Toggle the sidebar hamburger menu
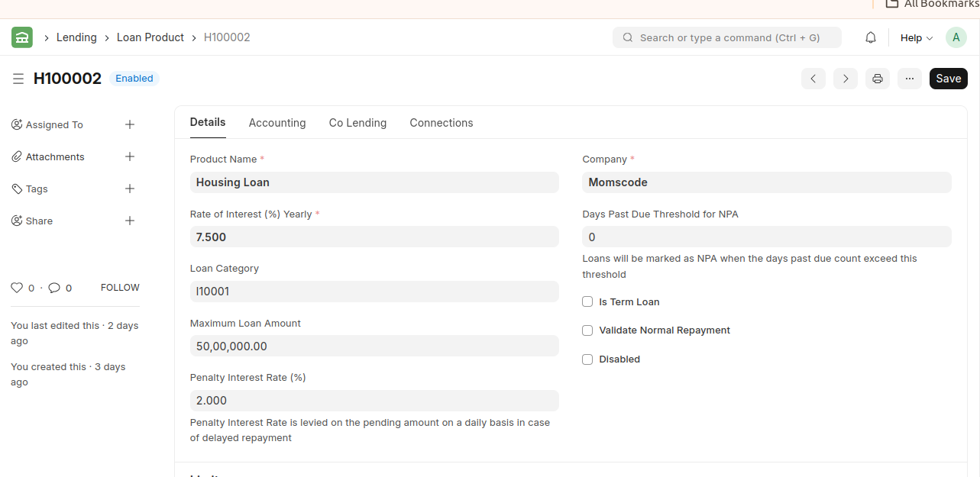This screenshot has height=477, width=980. [18, 79]
